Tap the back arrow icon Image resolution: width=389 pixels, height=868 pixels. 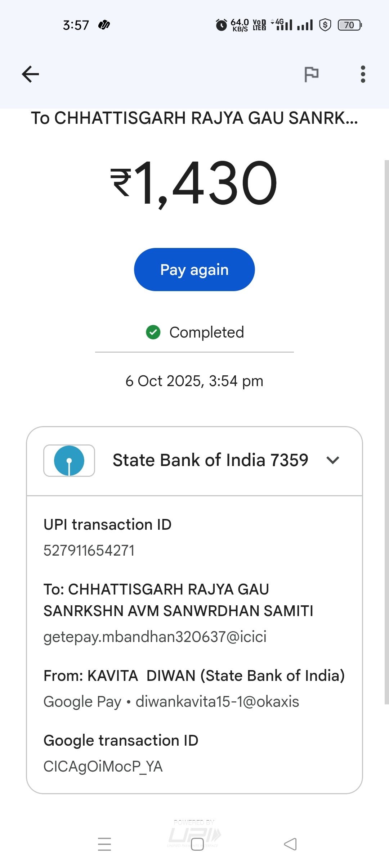click(30, 74)
